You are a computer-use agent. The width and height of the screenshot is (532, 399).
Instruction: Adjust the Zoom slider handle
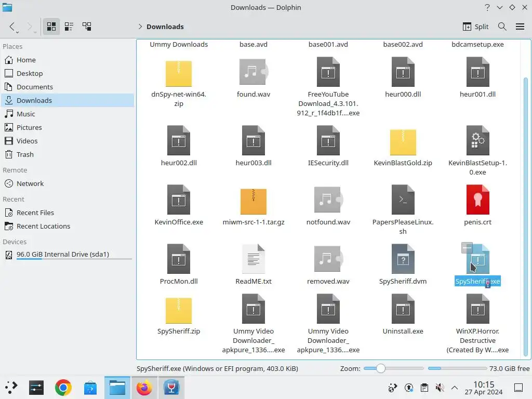(381, 368)
